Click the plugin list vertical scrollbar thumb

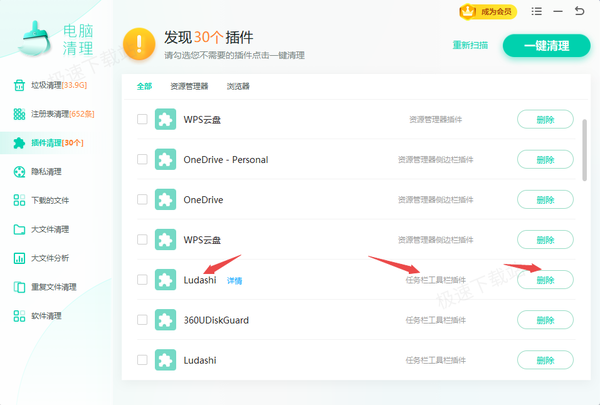click(584, 150)
